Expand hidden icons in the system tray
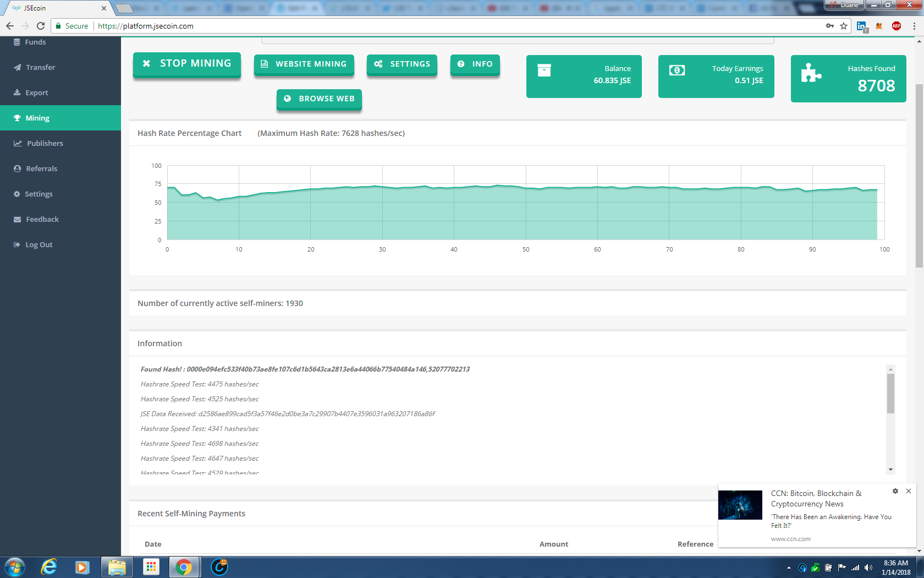Viewport: 924px width, 578px height. click(x=788, y=567)
